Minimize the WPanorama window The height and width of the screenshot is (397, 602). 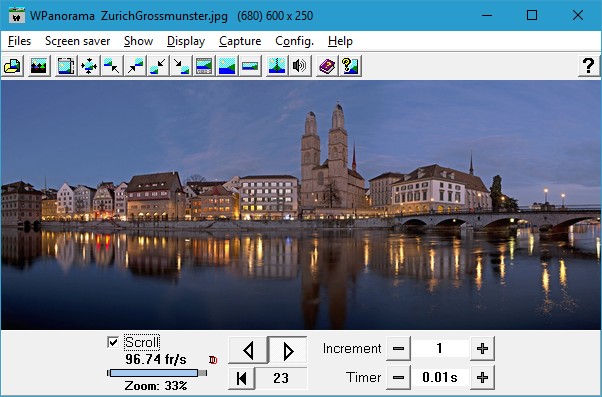point(487,15)
